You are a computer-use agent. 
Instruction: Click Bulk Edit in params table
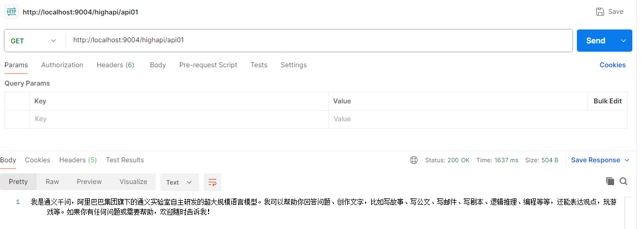pos(607,101)
